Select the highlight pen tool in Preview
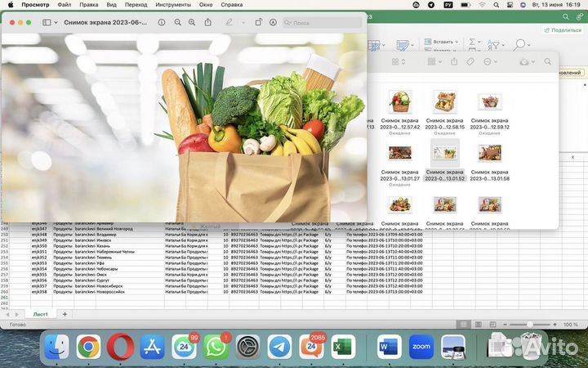Image resolution: width=588 pixels, height=368 pixels. click(x=229, y=23)
